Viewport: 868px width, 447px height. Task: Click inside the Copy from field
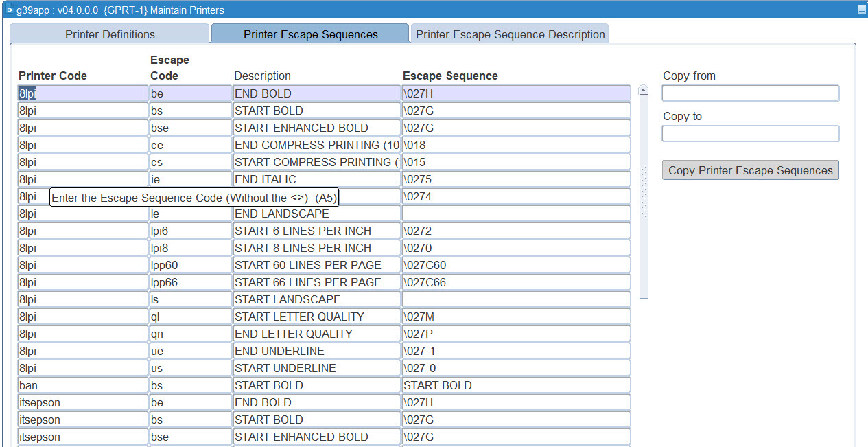coord(750,93)
